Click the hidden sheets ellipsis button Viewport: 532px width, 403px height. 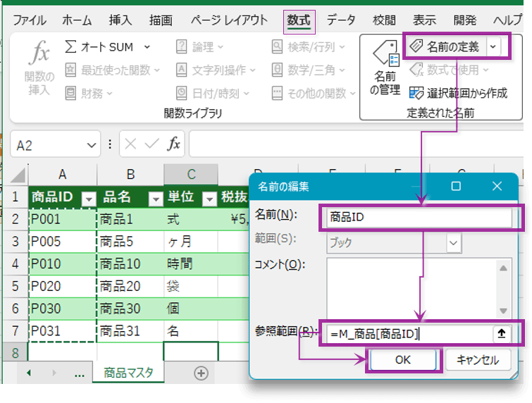click(80, 375)
